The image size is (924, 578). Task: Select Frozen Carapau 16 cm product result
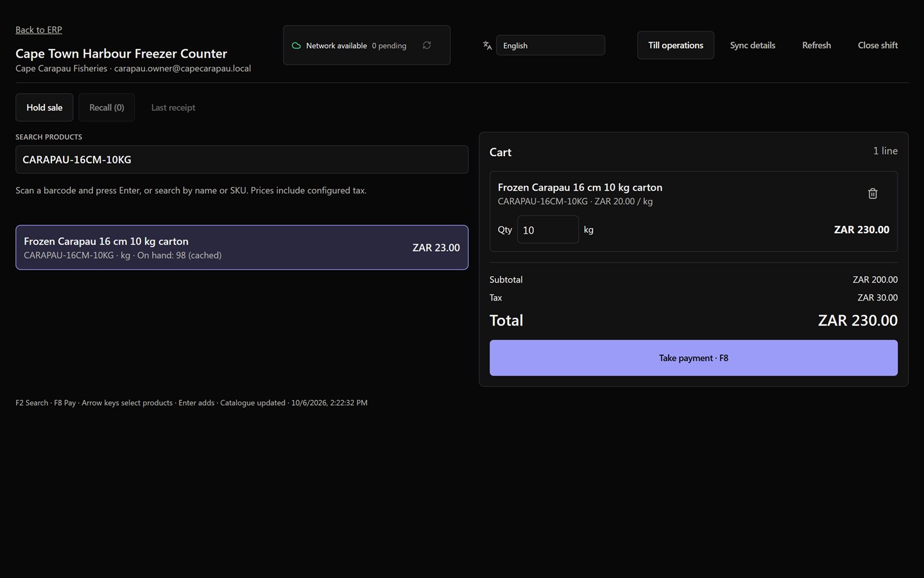pyautogui.click(x=242, y=248)
